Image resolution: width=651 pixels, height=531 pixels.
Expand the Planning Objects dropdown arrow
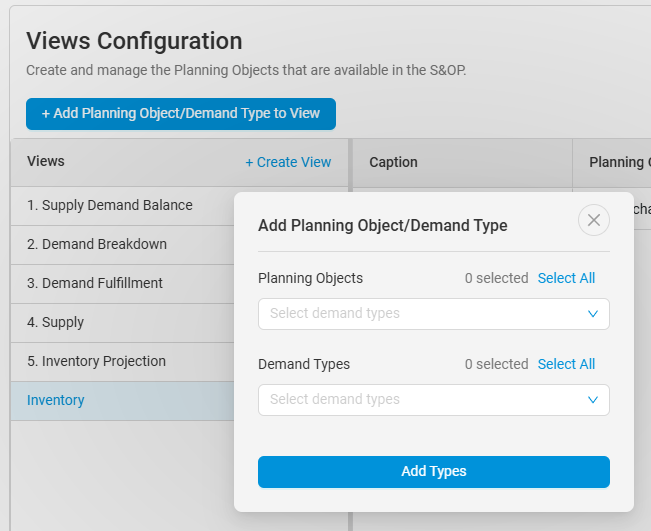(x=593, y=314)
